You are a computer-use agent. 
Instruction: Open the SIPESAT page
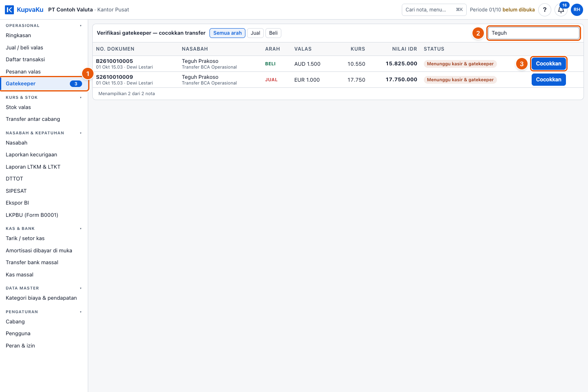[x=44, y=191]
